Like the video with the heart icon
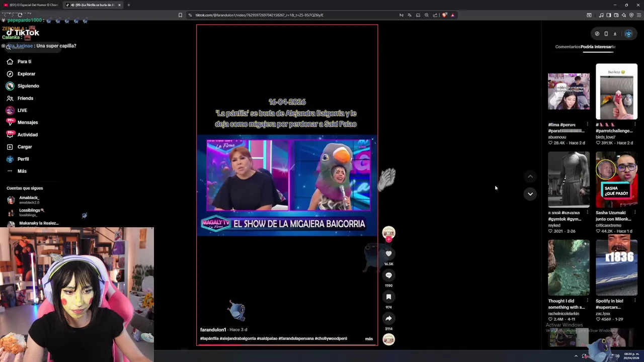This screenshot has height=362, width=644. tap(388, 254)
